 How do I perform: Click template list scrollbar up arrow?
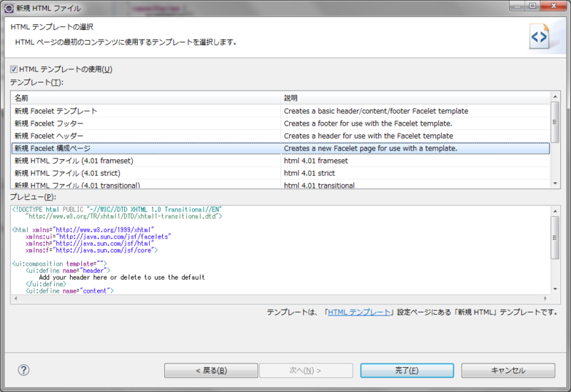coord(555,96)
